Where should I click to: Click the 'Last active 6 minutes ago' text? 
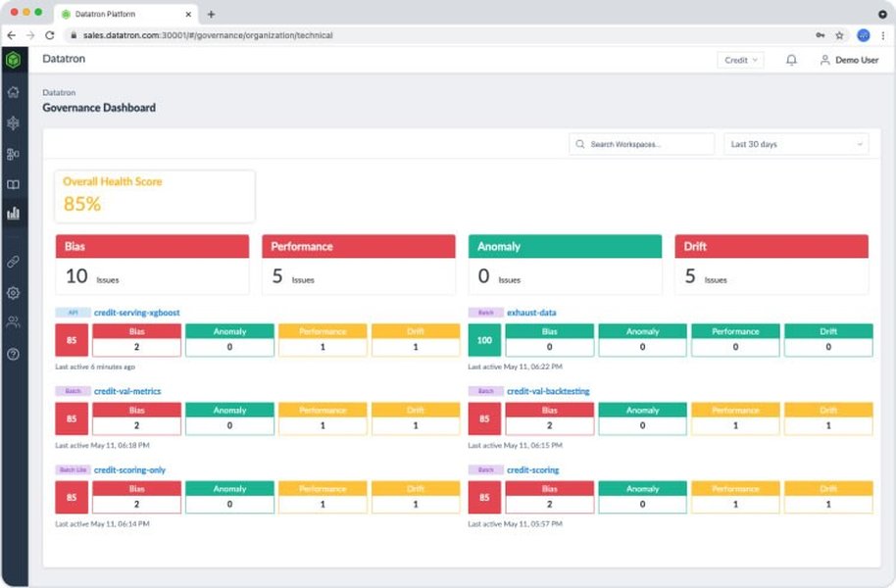click(x=95, y=367)
